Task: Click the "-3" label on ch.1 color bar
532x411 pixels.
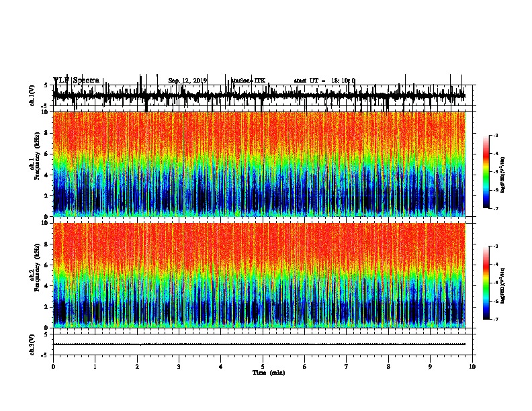Action: [496, 135]
